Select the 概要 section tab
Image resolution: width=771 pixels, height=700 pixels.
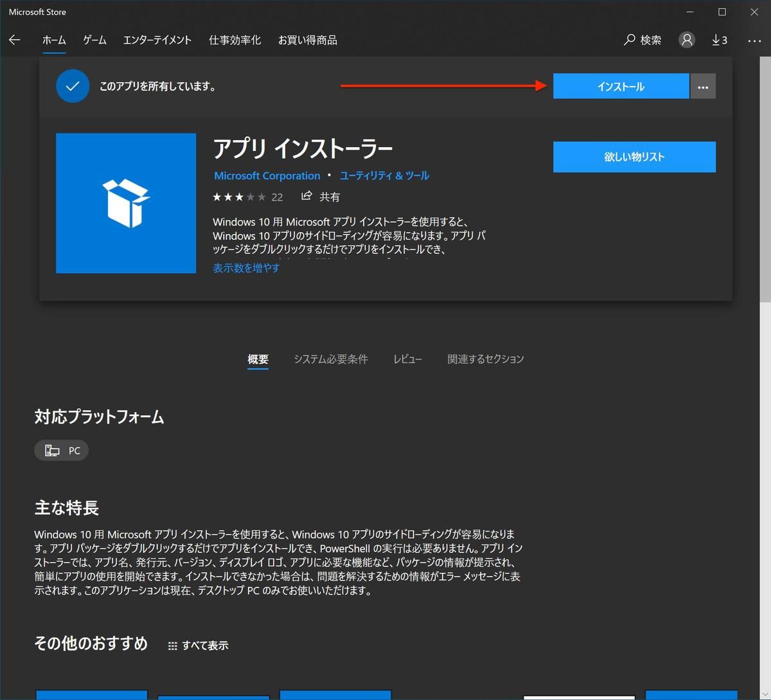click(x=258, y=359)
